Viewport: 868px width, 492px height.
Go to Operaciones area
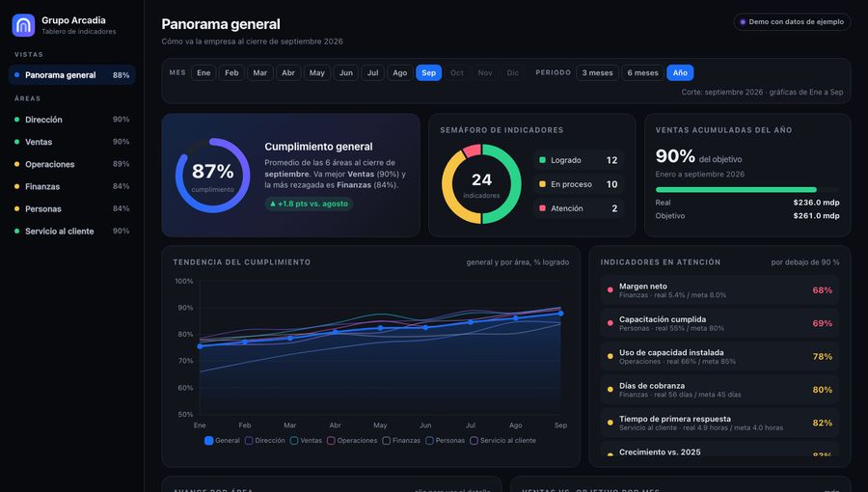point(72,164)
